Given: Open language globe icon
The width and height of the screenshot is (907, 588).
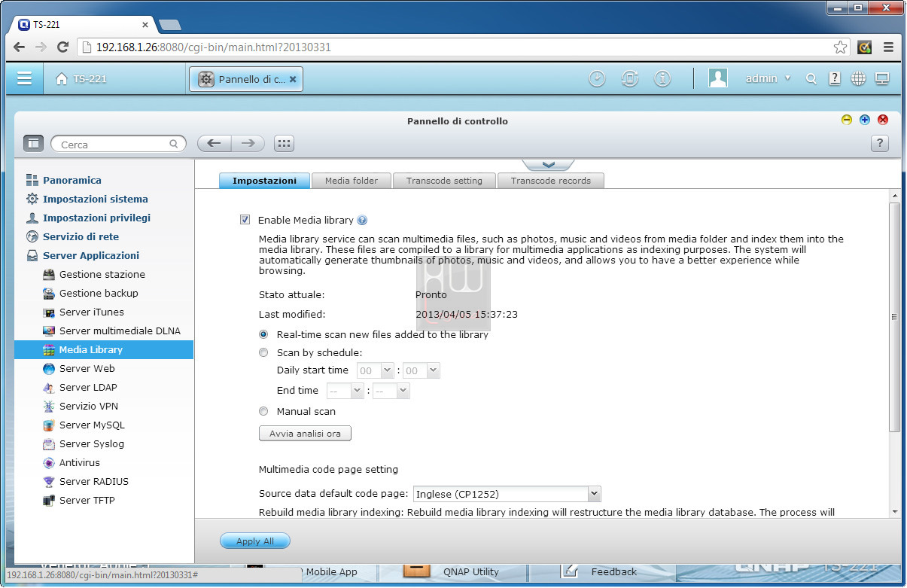Looking at the screenshot, I should coord(858,78).
